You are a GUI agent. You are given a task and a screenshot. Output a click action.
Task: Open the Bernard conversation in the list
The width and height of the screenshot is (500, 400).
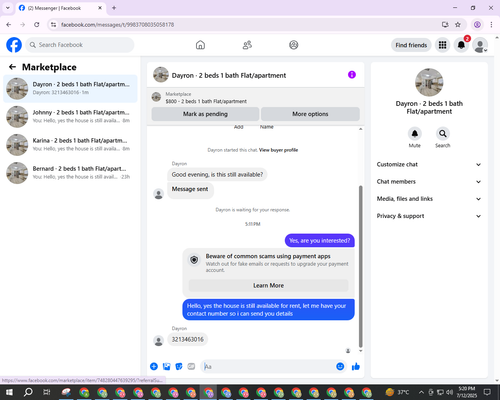click(70, 173)
